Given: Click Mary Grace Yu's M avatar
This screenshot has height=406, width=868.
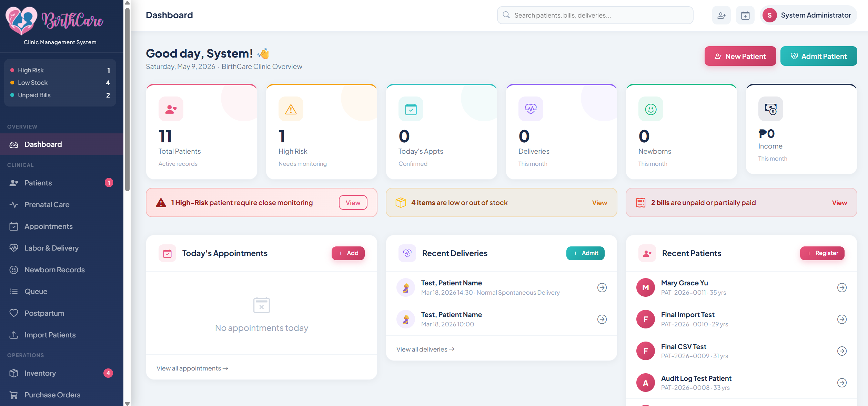Looking at the screenshot, I should click(645, 287).
